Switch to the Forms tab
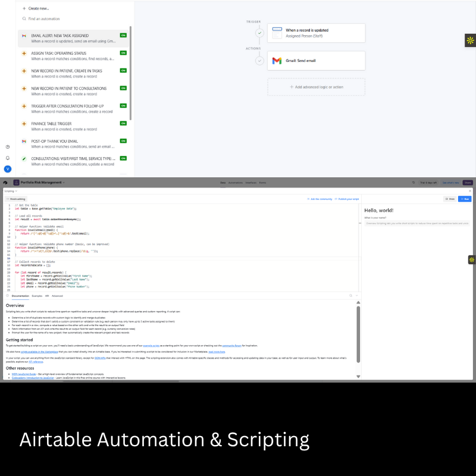Image resolution: width=476 pixels, height=476 pixels. pyautogui.click(x=262, y=183)
